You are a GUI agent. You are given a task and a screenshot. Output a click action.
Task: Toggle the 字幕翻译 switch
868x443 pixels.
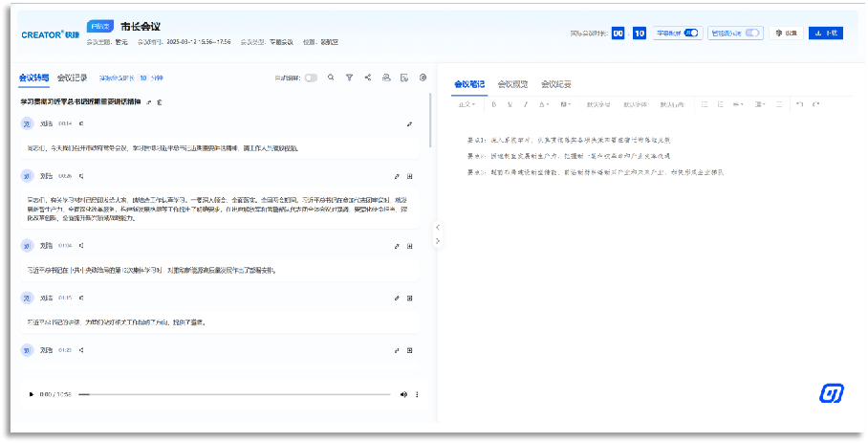click(x=691, y=33)
